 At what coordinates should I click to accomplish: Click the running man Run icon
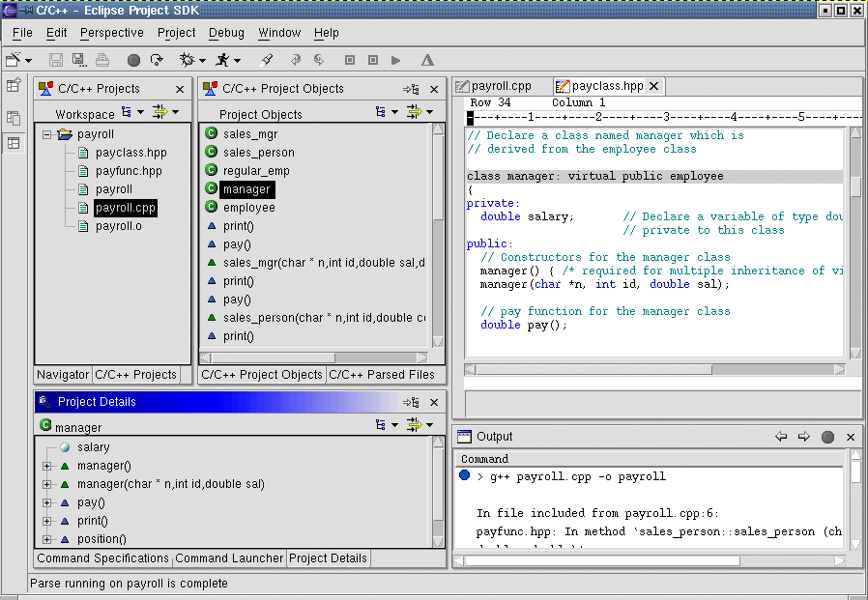223,60
